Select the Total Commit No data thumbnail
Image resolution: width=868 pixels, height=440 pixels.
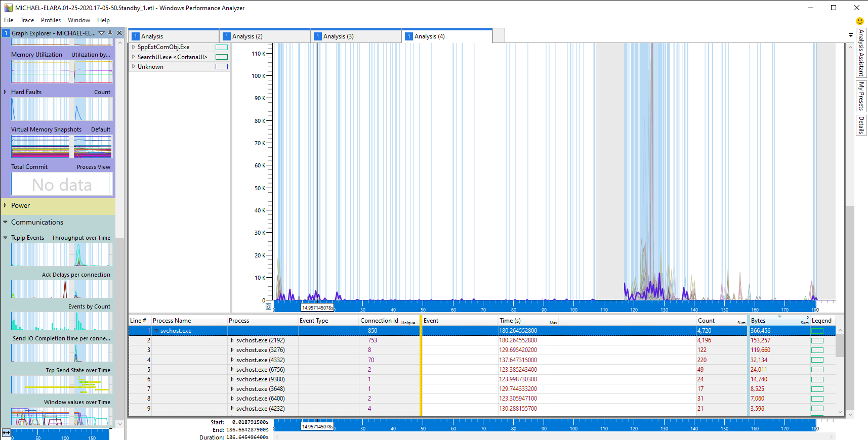61,184
